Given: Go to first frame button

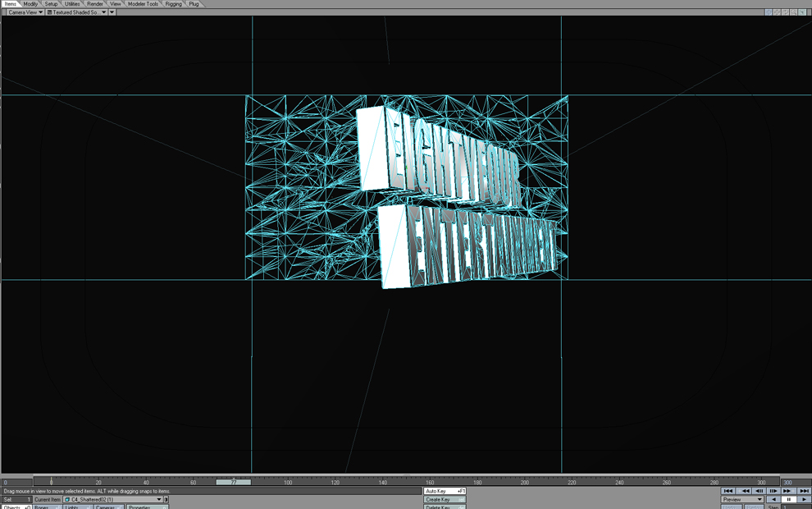Looking at the screenshot, I should coord(728,491).
